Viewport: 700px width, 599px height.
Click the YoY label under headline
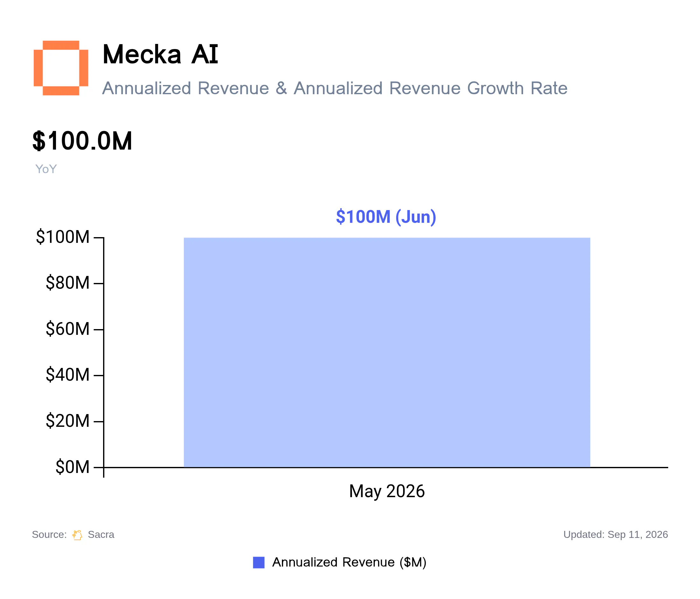(46, 169)
